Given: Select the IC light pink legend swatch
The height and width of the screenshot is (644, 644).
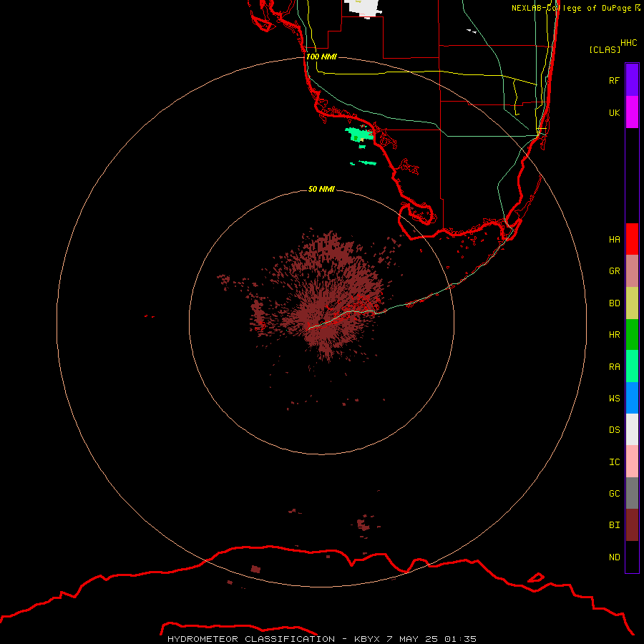Looking at the screenshot, I should pos(632,462).
